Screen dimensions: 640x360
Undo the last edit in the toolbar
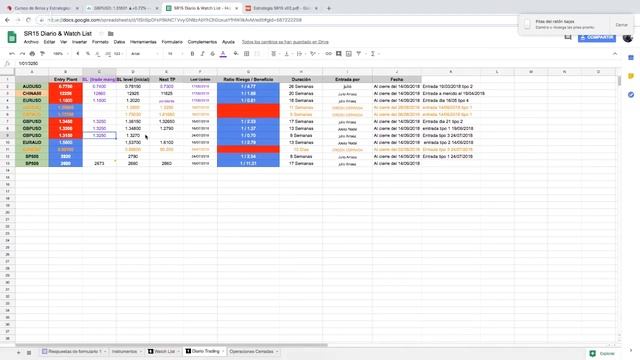click(12, 54)
